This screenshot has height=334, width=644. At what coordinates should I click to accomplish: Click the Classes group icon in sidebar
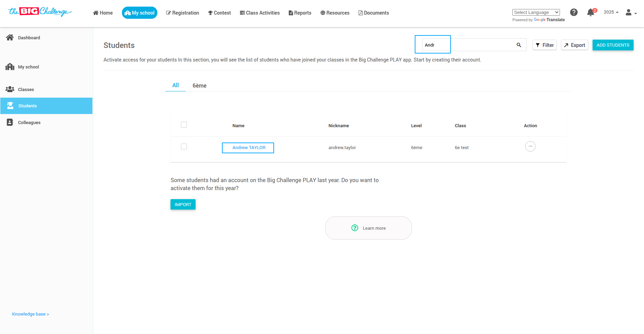10,89
